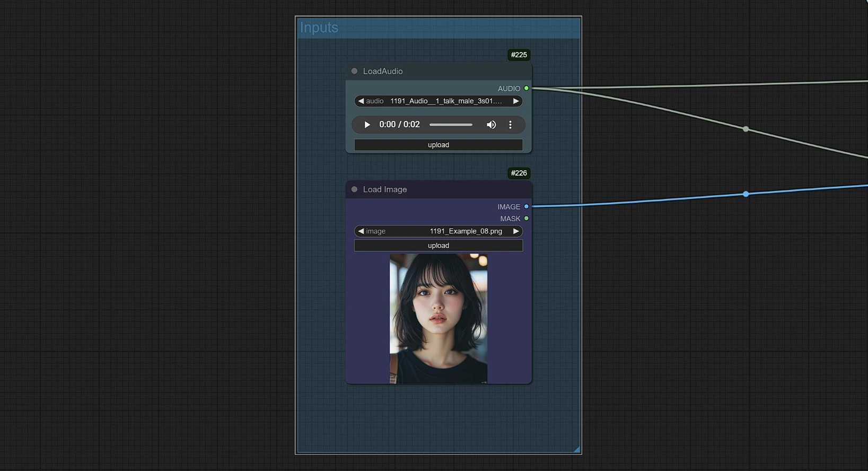Click the portrait preview thumbnail

tap(439, 319)
